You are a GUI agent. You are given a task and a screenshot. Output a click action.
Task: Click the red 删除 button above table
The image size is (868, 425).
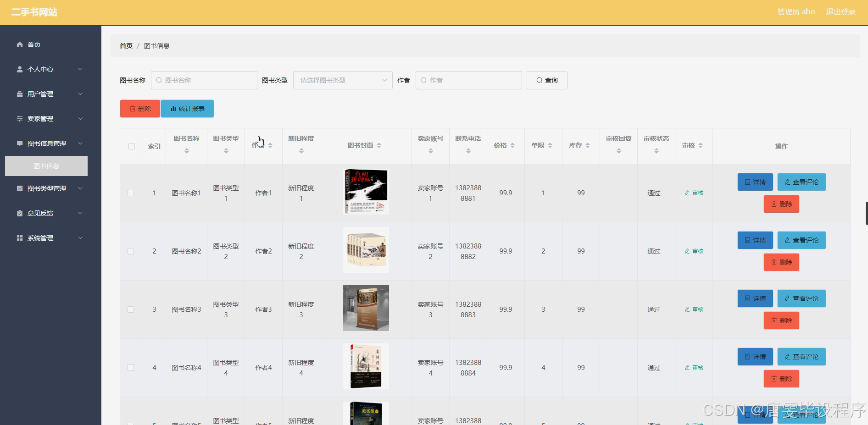coord(140,109)
